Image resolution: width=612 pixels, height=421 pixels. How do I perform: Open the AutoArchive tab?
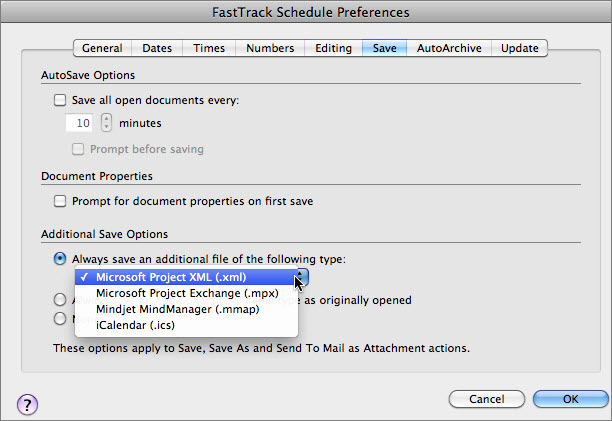(449, 48)
